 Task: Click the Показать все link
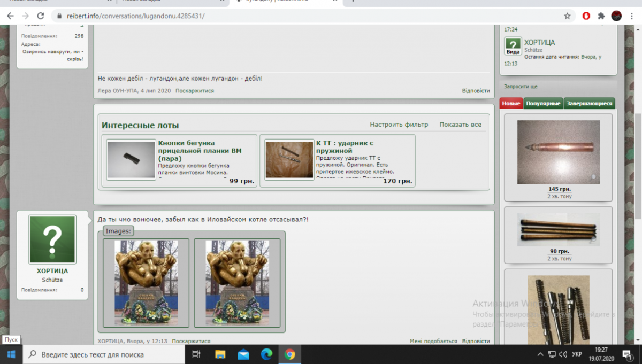[460, 125]
